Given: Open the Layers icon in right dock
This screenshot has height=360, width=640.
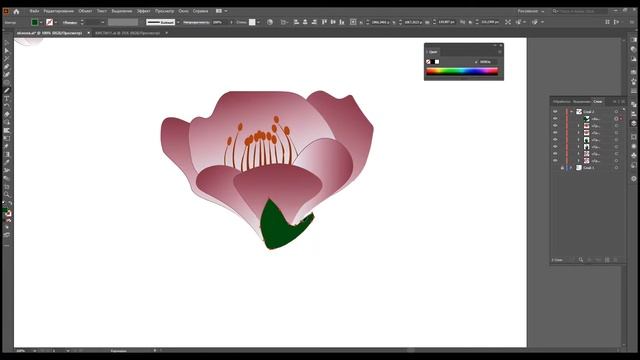Looking at the screenshot, I should 633,123.
